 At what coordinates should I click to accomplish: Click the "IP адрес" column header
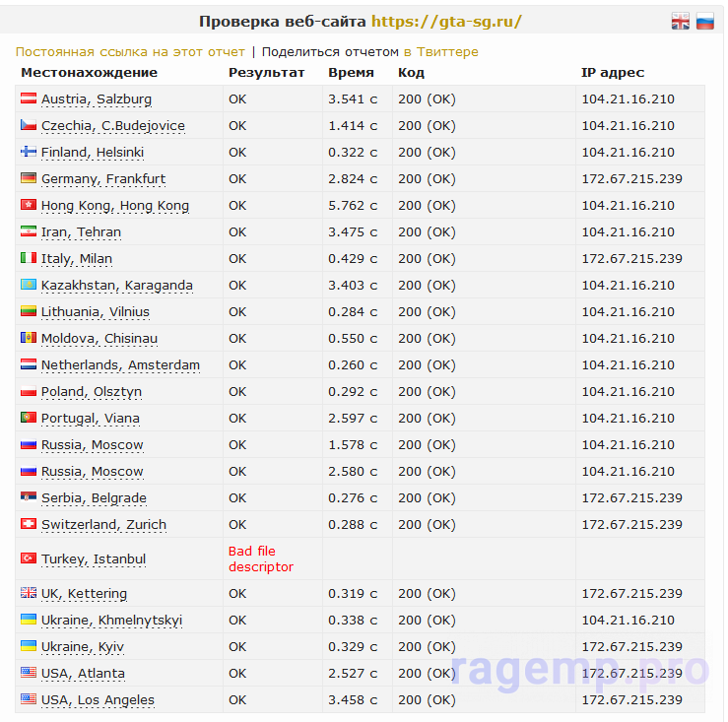[x=613, y=73]
